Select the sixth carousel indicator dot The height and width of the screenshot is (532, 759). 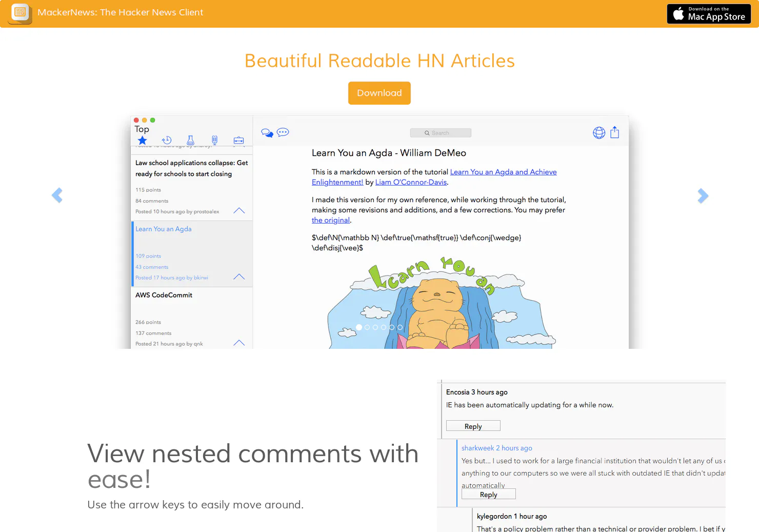[400, 327]
